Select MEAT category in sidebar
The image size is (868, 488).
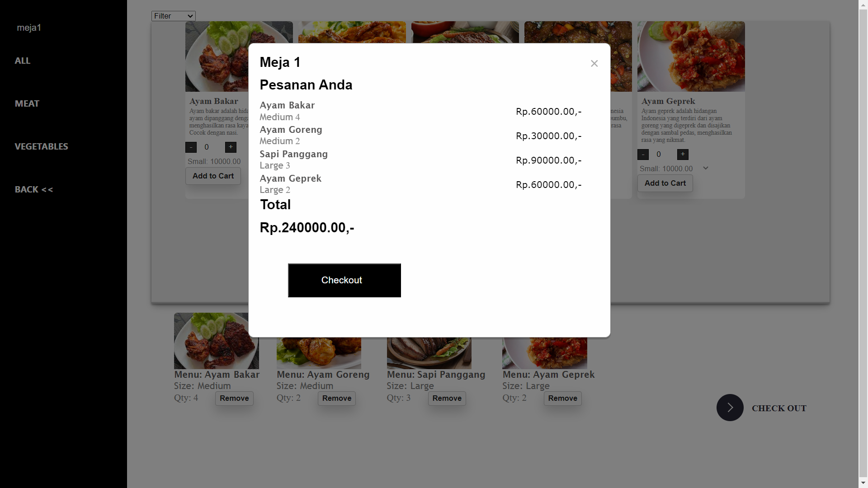pos(27,103)
